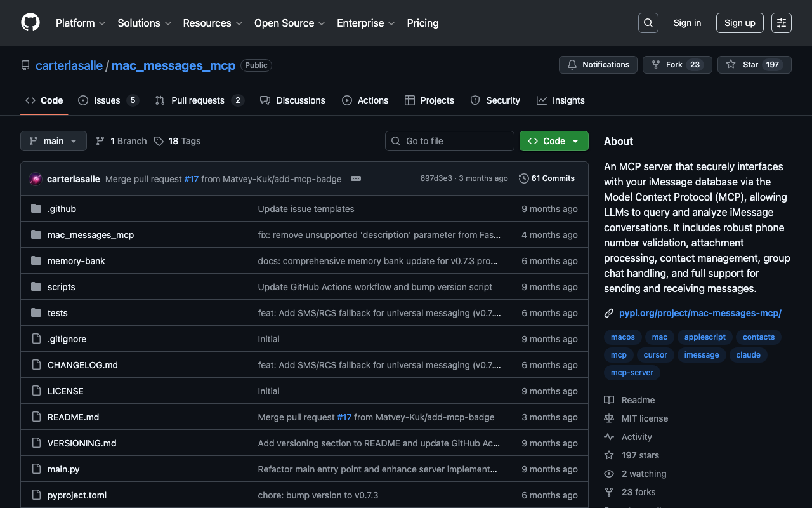Open the pypi.org project link
Viewport: 812px width, 508px height.
click(x=700, y=313)
